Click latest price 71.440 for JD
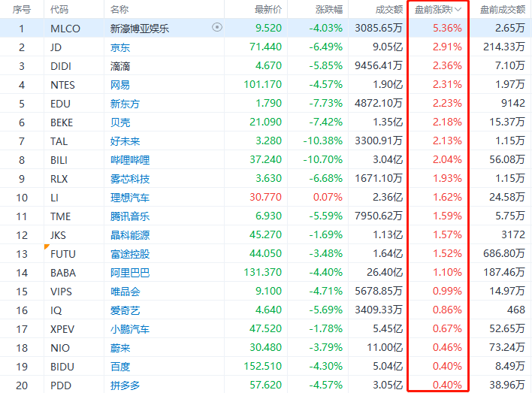Viewport: 532px width, 393px height. click(x=265, y=47)
